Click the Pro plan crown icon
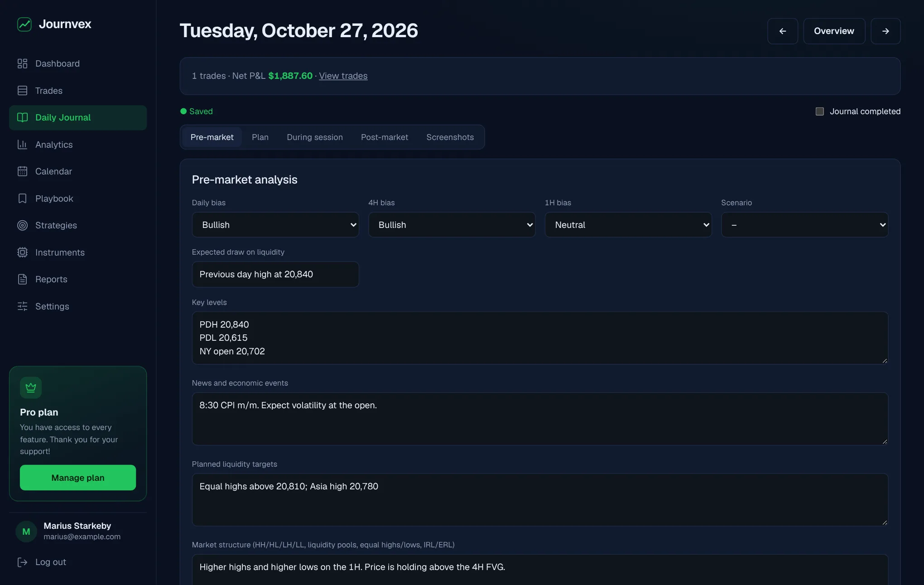Viewport: 924px width, 585px height. click(31, 388)
